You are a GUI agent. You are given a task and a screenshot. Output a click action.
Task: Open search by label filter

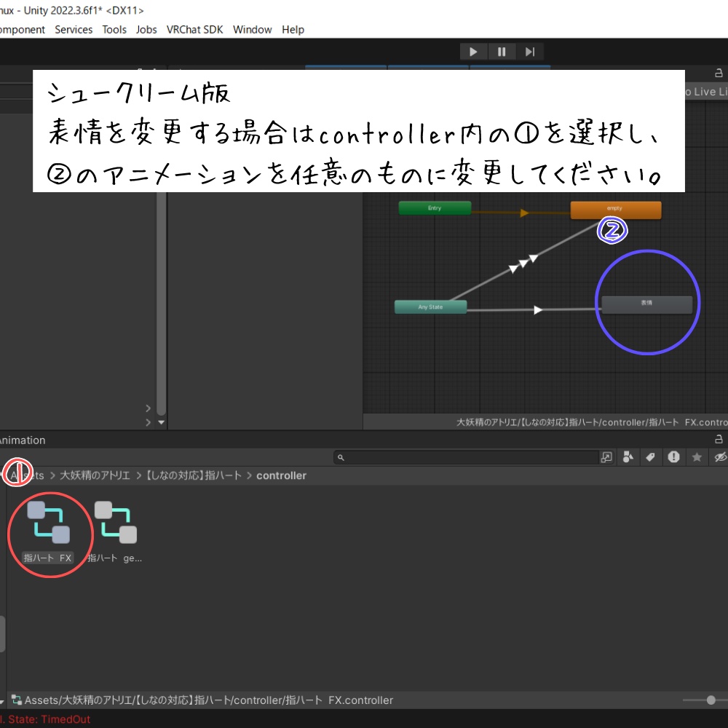651,456
